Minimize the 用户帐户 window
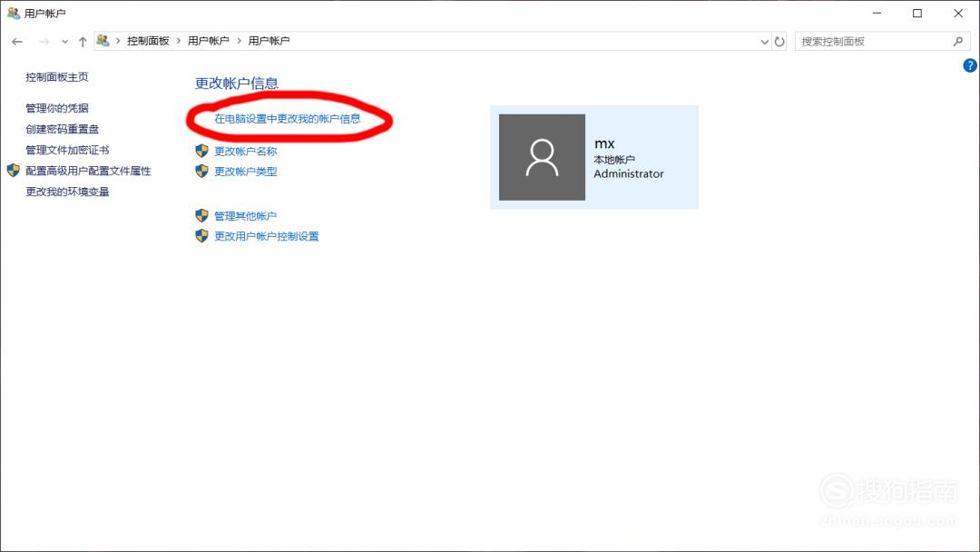 877,13
